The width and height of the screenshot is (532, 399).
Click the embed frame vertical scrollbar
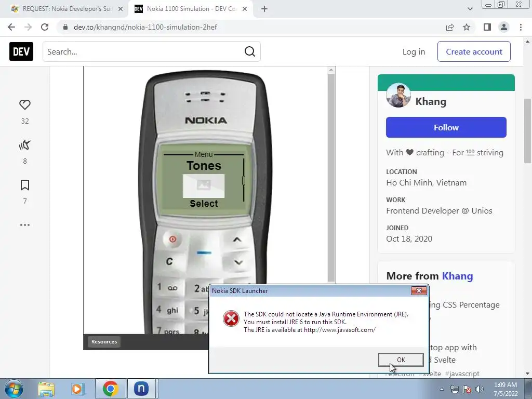coord(331,177)
